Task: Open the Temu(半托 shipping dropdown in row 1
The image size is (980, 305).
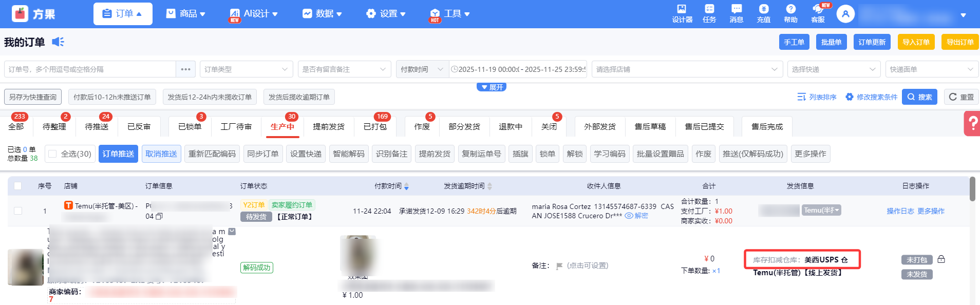Action: [821, 210]
